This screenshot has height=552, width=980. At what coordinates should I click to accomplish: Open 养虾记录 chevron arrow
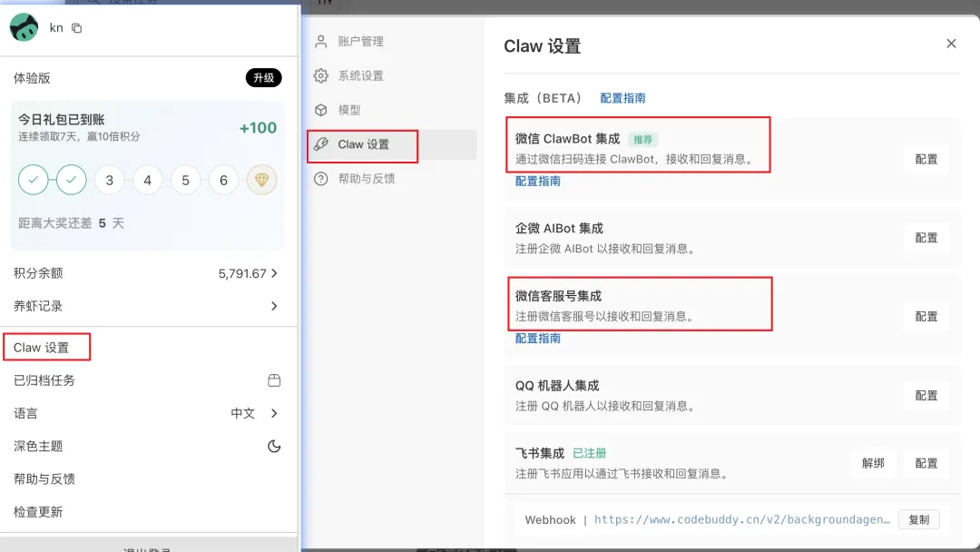tap(274, 306)
